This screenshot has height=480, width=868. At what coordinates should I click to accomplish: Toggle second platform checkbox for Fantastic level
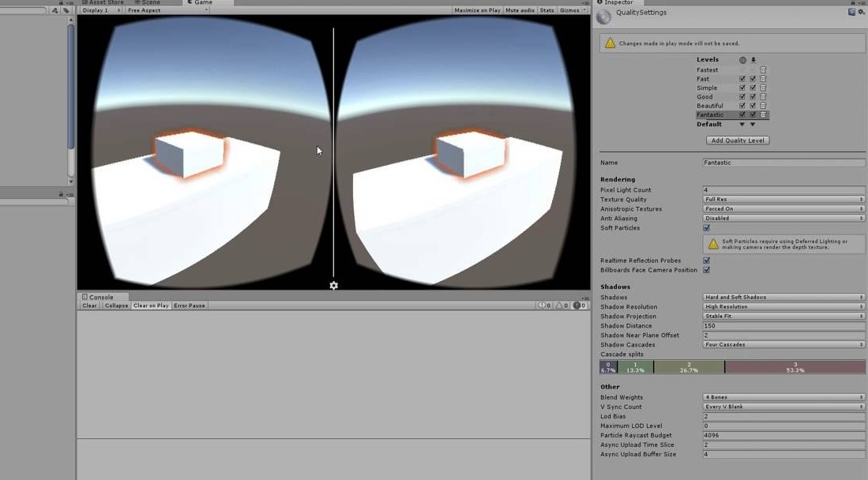753,114
